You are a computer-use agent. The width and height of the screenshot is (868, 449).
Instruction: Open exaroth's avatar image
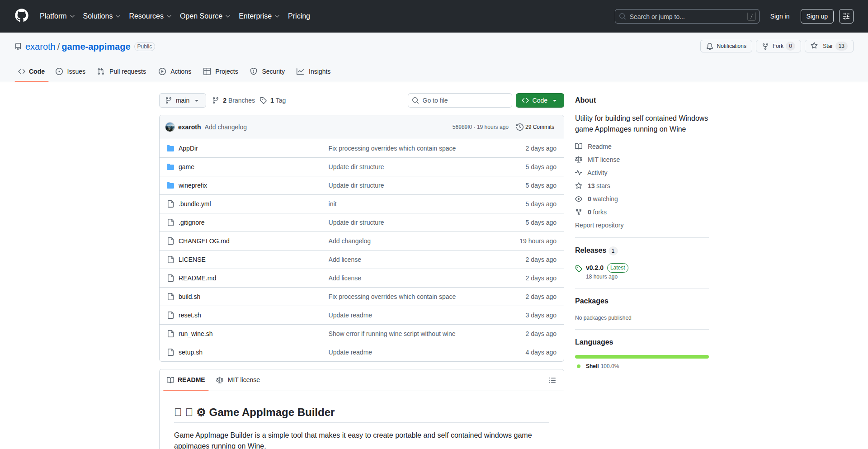coord(170,127)
